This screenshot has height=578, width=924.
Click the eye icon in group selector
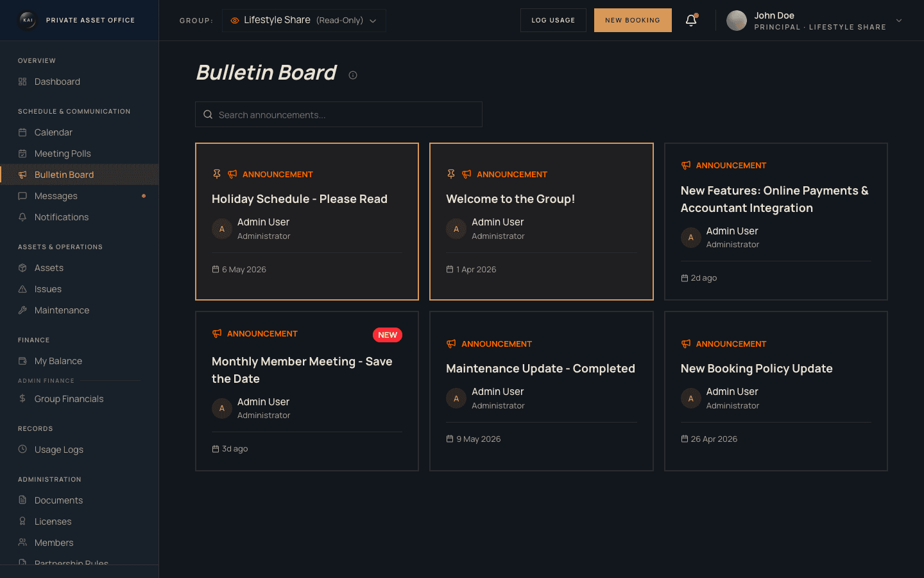(235, 21)
